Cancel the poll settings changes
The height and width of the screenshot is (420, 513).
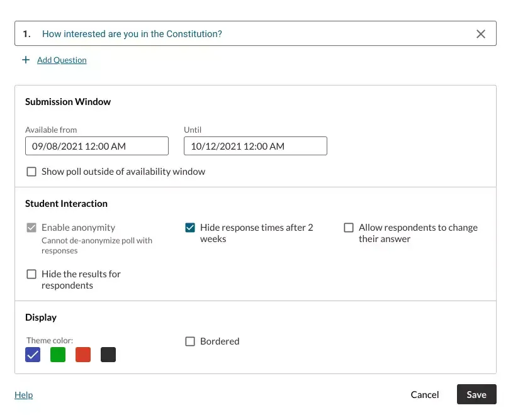click(425, 394)
